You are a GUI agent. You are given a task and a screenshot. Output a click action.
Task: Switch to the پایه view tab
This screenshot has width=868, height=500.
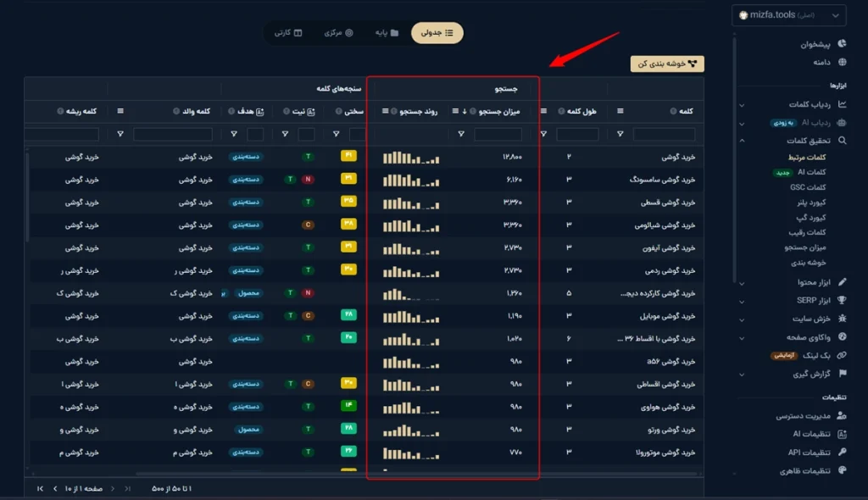pyautogui.click(x=387, y=33)
